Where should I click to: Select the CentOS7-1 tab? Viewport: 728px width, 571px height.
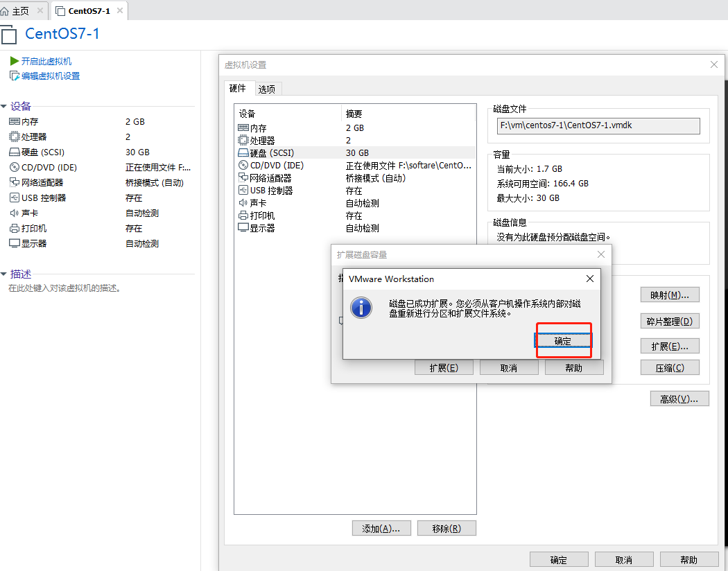[89, 10]
